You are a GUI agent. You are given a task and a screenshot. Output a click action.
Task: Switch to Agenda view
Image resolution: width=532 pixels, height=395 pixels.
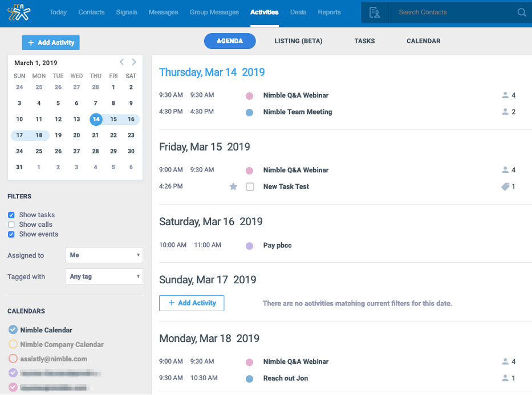230,41
